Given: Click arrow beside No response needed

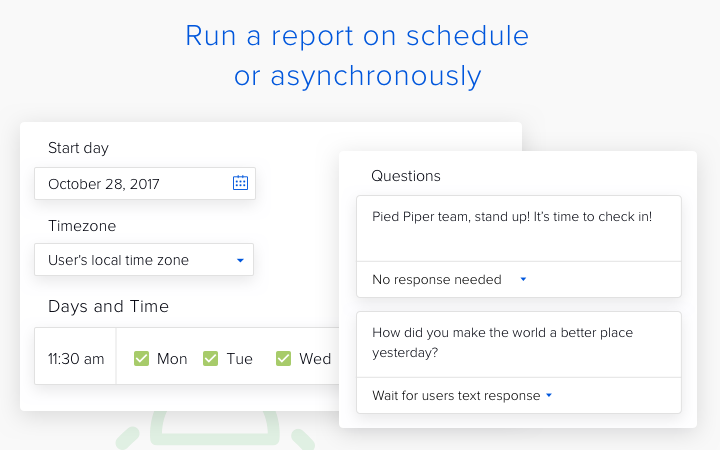Looking at the screenshot, I should (523, 279).
